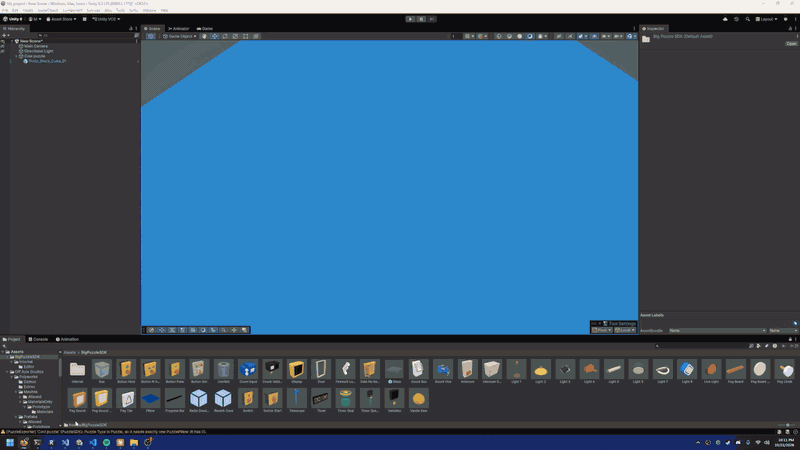Click the BigPuzzleSDK breadcrumb in Project
Screen dimensions: 800x450
[94, 353]
